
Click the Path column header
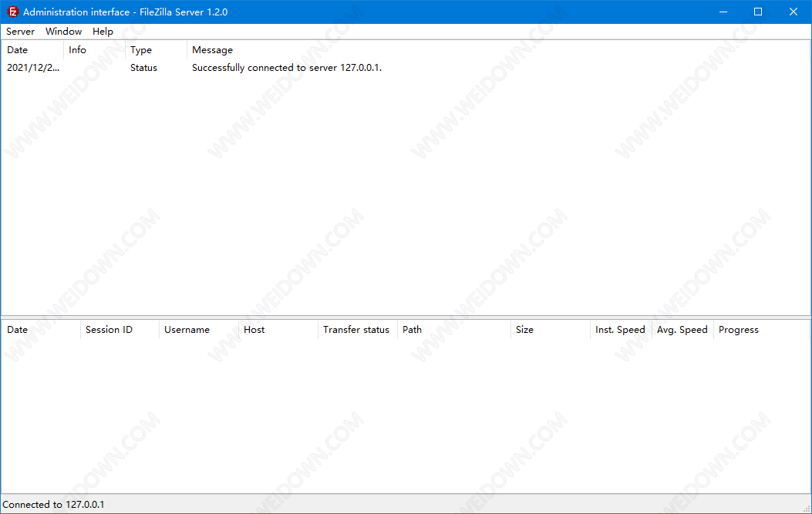pos(454,330)
